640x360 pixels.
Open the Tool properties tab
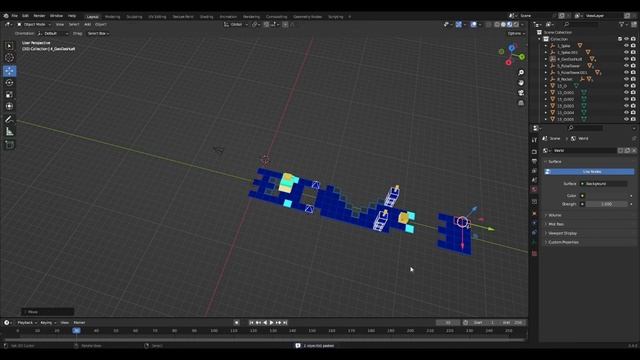[x=534, y=140]
